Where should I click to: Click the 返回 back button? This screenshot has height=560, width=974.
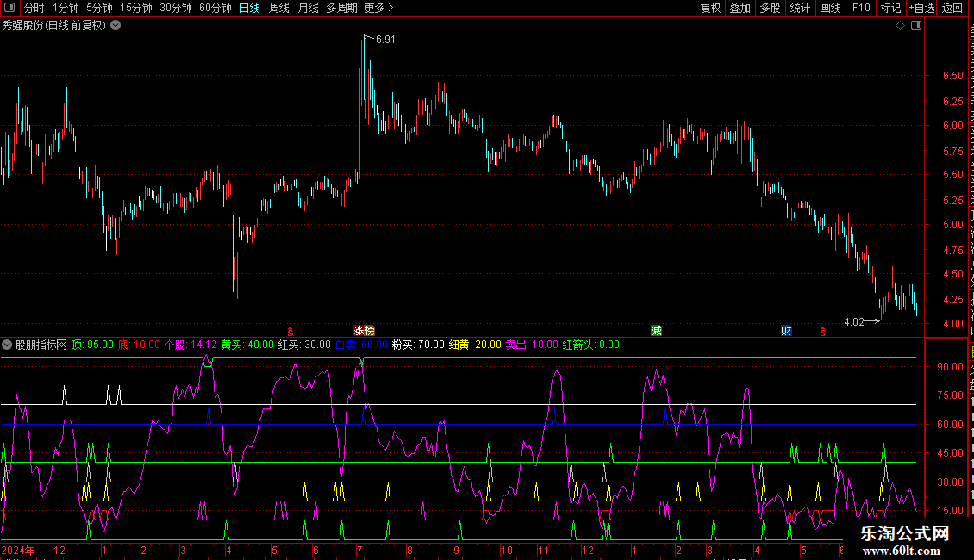[952, 8]
